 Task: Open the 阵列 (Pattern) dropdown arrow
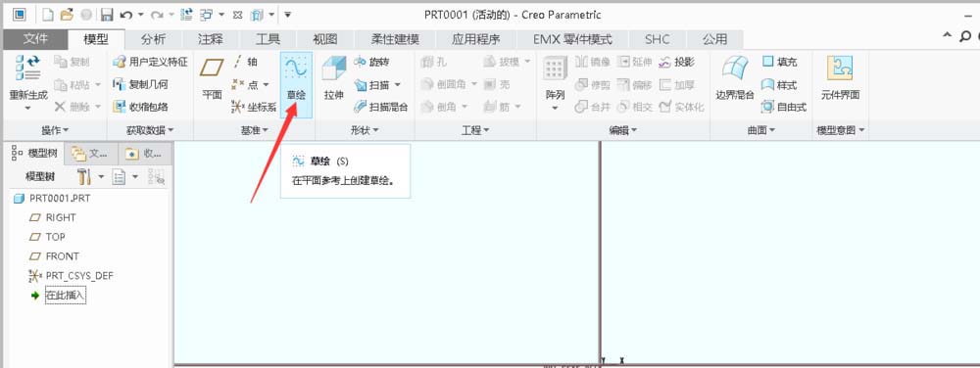(555, 108)
